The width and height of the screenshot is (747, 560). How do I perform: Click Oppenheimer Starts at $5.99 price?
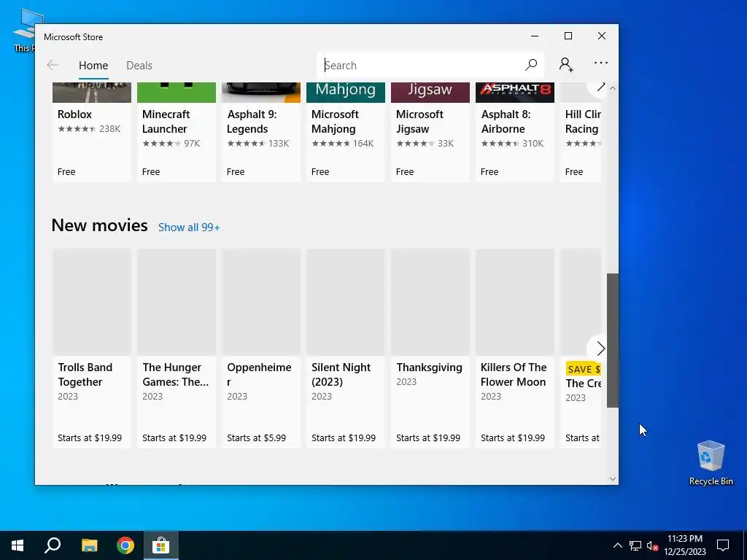256,437
